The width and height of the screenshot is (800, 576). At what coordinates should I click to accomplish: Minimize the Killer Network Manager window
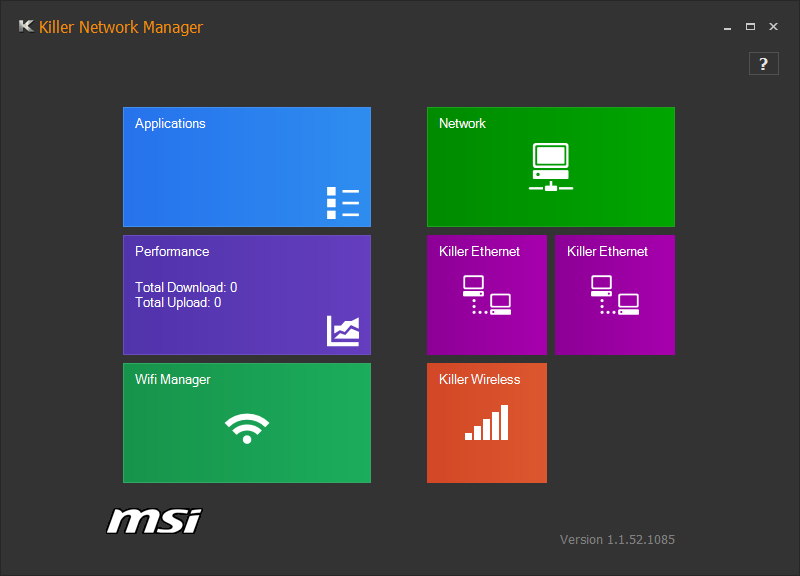tap(728, 27)
